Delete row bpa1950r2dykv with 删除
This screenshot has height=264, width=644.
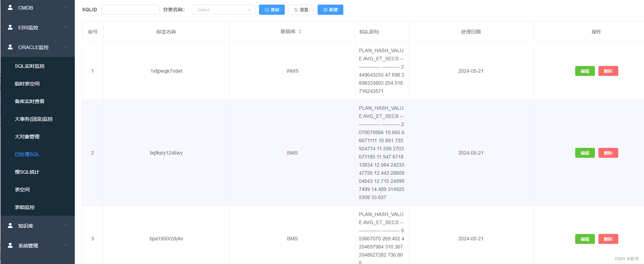pyautogui.click(x=608, y=239)
